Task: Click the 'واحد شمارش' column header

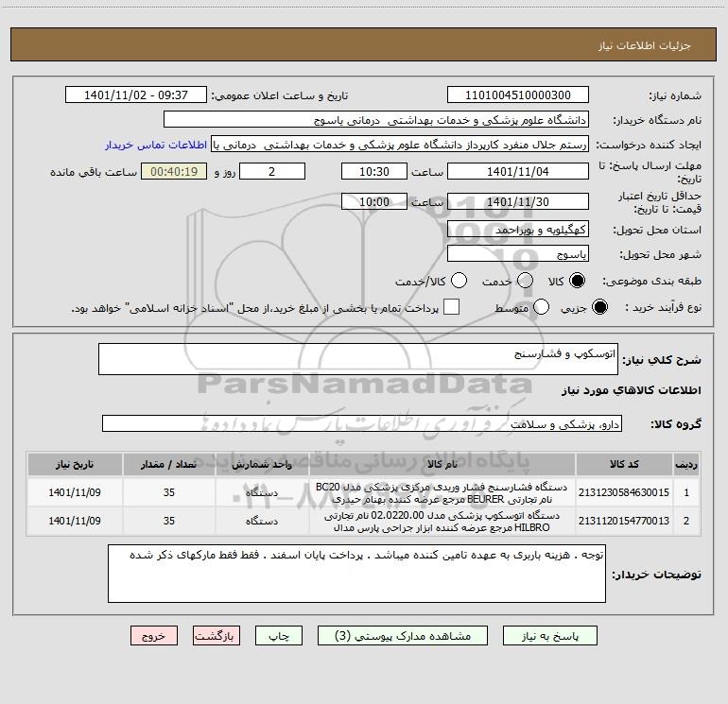Action: point(262,464)
